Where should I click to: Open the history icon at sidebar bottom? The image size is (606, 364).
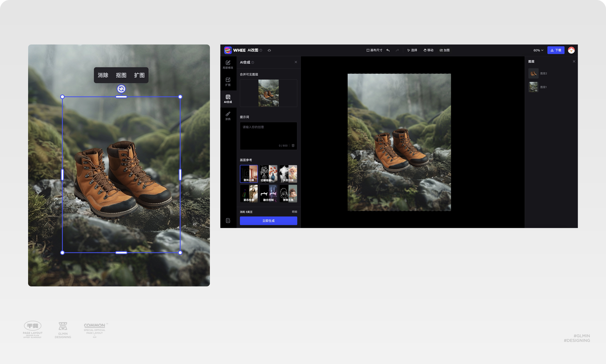point(228,220)
